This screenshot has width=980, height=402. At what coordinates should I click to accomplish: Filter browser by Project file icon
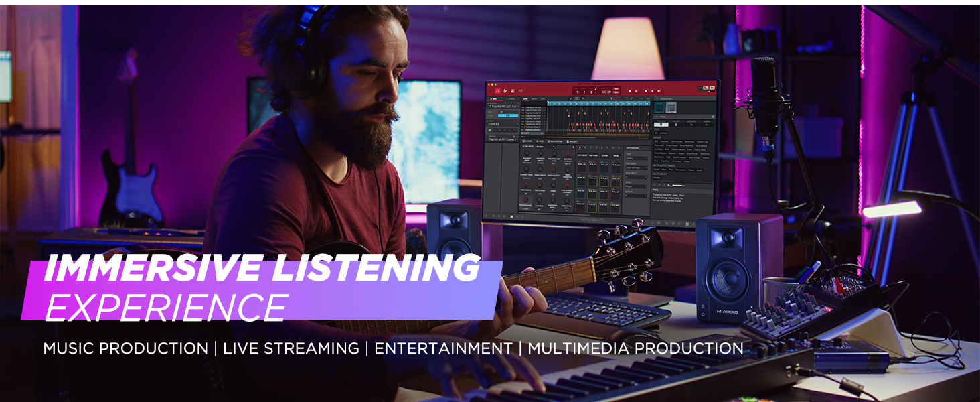coord(675,125)
